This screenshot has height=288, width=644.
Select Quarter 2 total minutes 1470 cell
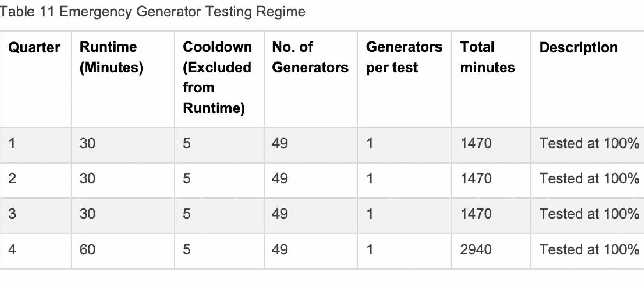476,178
